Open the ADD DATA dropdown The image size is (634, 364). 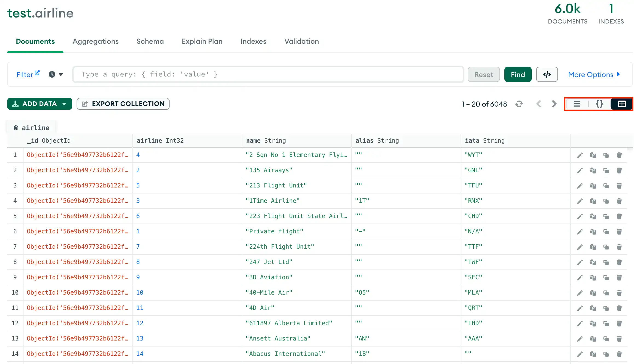(x=40, y=104)
